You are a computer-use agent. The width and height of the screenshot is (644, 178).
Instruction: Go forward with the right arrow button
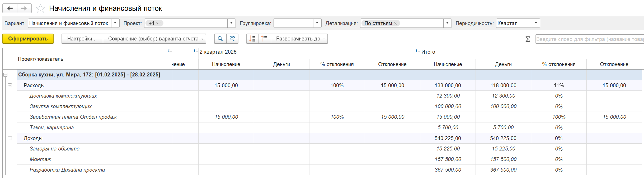tap(24, 8)
